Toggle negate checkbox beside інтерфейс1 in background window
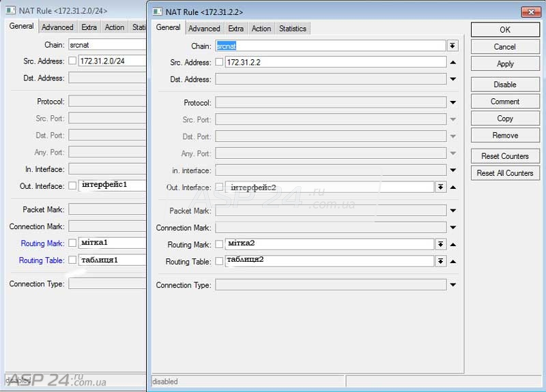 [x=72, y=186]
